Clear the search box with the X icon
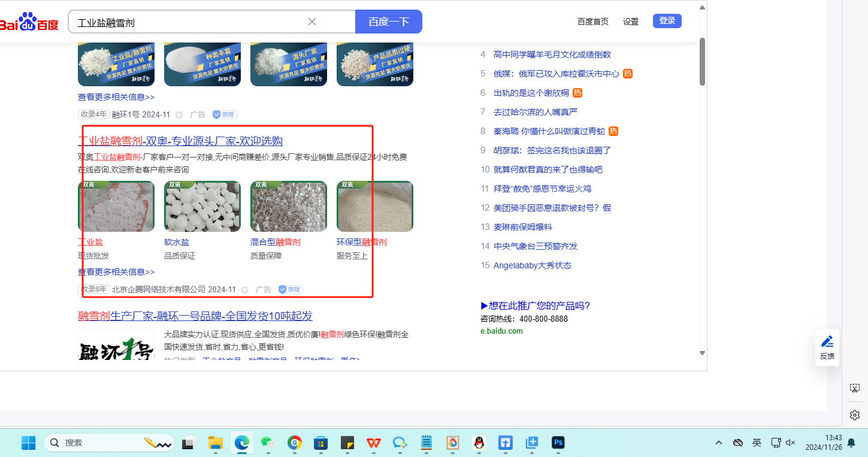 pos(312,22)
